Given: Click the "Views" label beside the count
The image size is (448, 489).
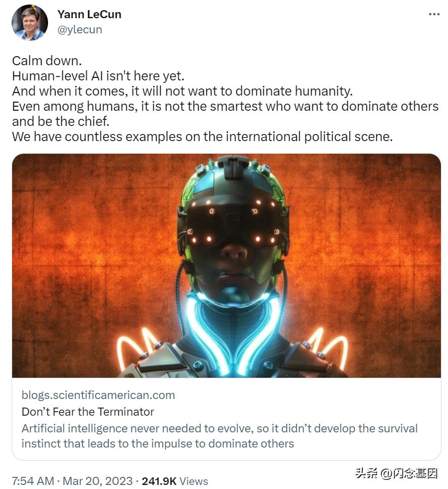Looking at the screenshot, I should point(194,481).
